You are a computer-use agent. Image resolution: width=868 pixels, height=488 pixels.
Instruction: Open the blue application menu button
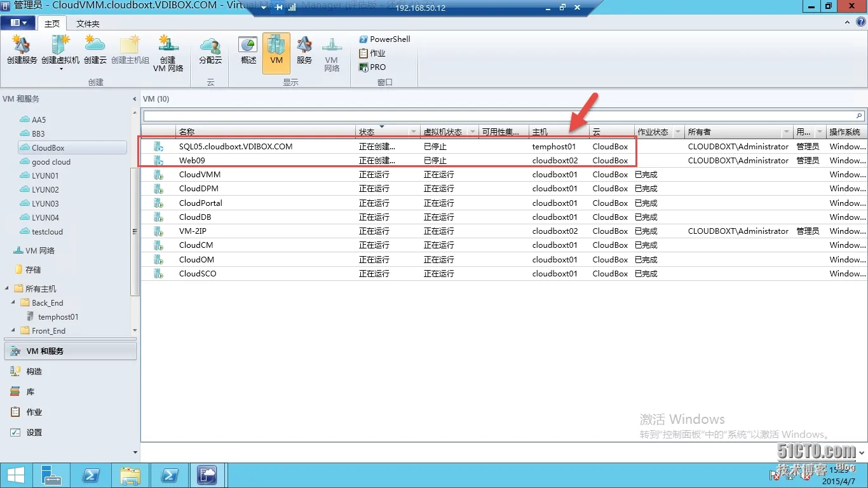(x=18, y=23)
